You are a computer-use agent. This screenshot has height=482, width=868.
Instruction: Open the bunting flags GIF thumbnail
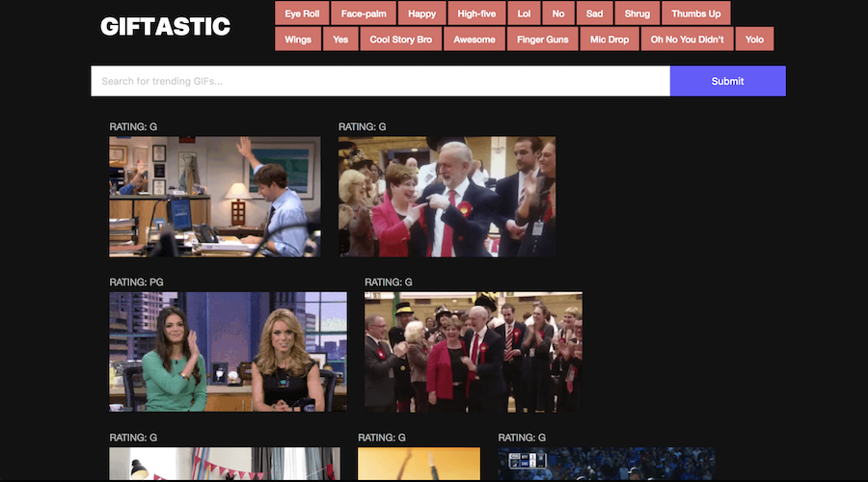[x=225, y=464]
